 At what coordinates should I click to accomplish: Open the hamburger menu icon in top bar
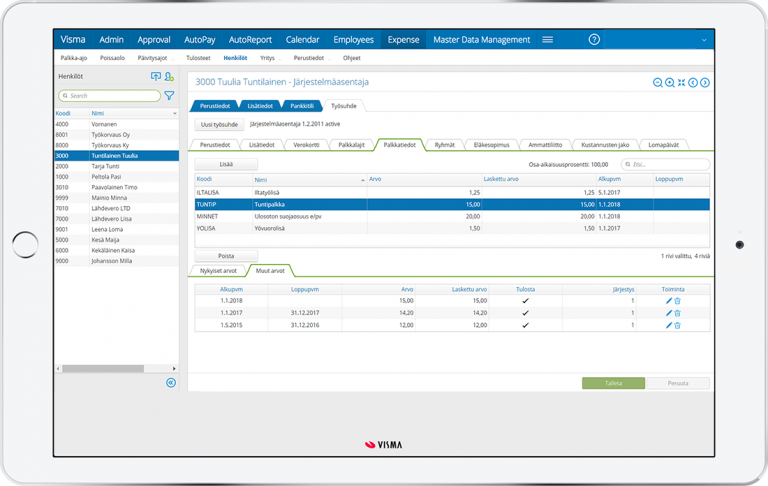tap(548, 40)
